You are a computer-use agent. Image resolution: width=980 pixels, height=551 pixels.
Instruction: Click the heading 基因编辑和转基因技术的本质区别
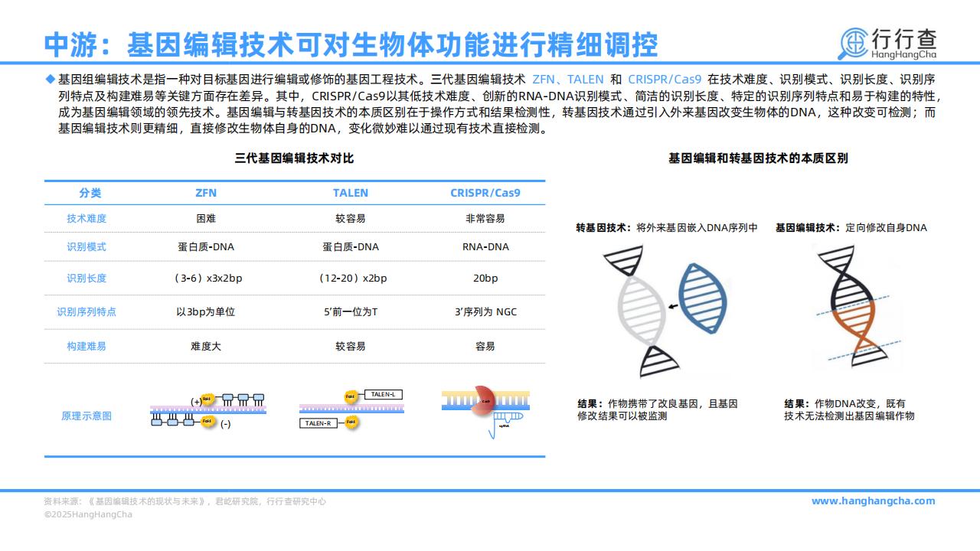click(758, 158)
